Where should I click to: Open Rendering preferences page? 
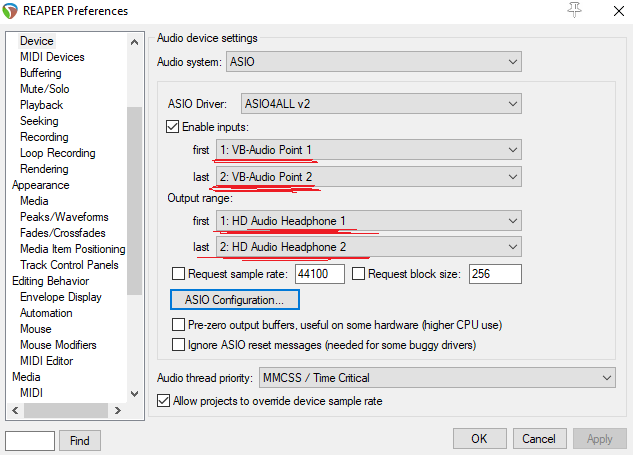pos(44,169)
